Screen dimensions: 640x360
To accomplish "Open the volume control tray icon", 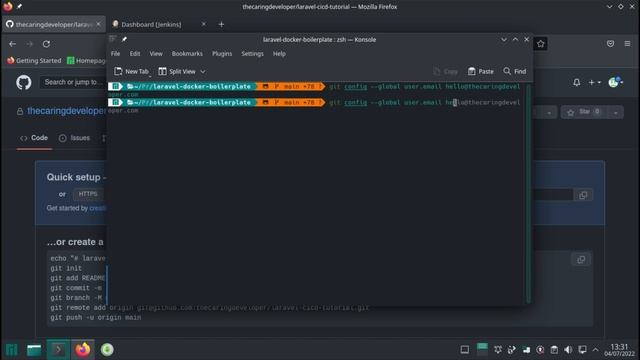I will tap(568, 350).
